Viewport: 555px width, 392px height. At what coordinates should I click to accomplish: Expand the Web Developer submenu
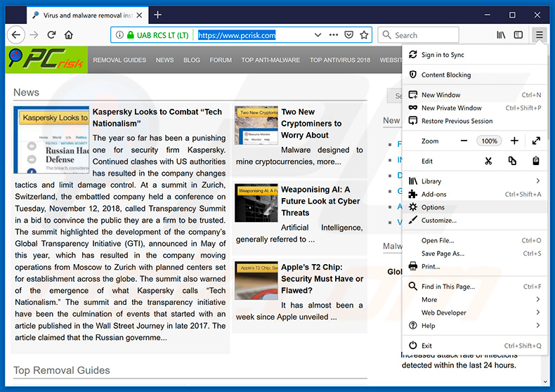coord(474,313)
